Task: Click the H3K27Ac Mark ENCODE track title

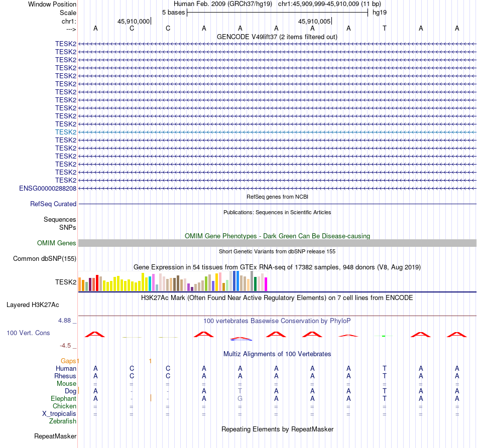Action: coord(277,297)
